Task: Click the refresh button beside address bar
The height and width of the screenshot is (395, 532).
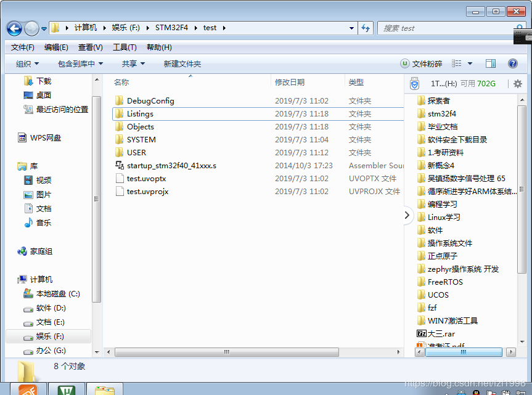Action: pos(366,28)
